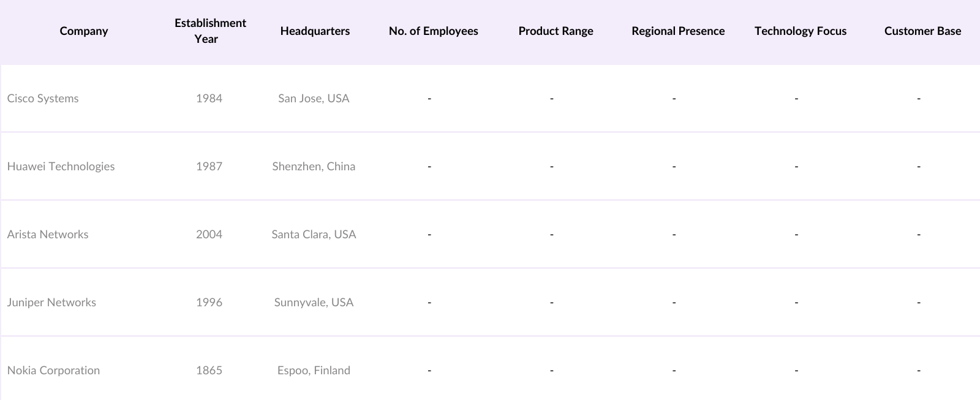
Task: Click the Juniper Networks company name
Action: 51,303
